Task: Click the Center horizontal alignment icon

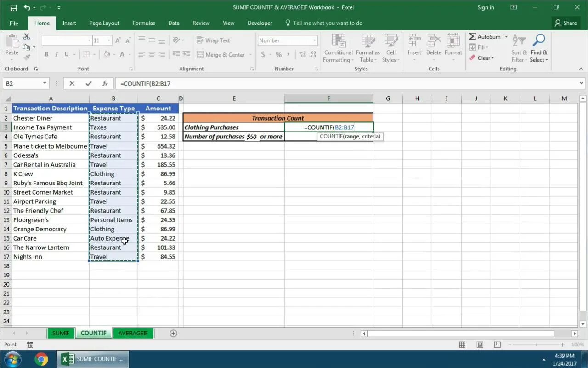Action: [152, 54]
